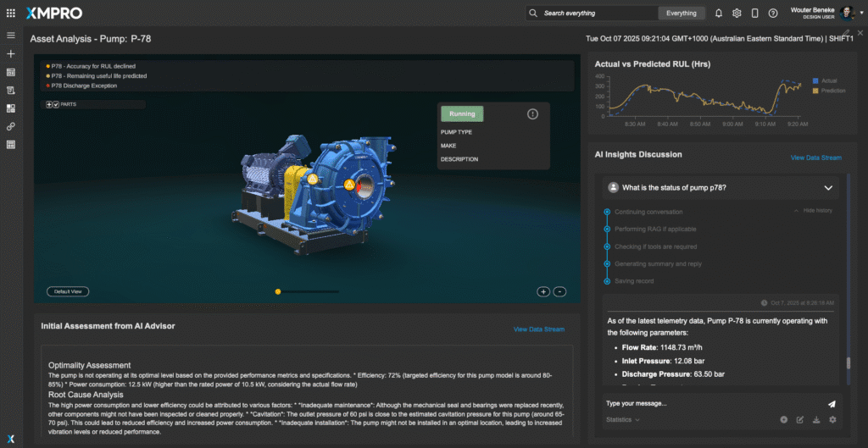Click the link icon in left sidebar
This screenshot has width=868, height=448.
click(11, 126)
